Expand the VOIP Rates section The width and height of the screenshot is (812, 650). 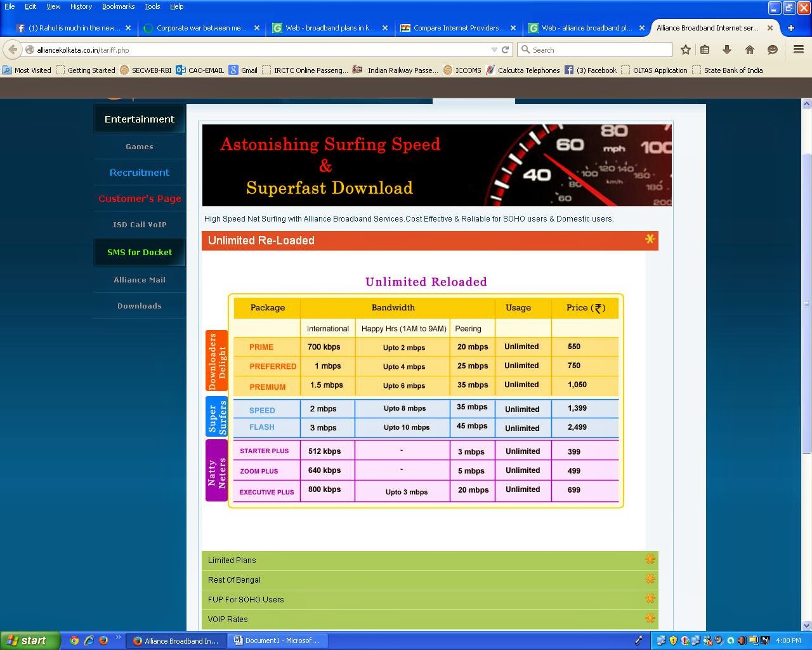click(x=430, y=619)
